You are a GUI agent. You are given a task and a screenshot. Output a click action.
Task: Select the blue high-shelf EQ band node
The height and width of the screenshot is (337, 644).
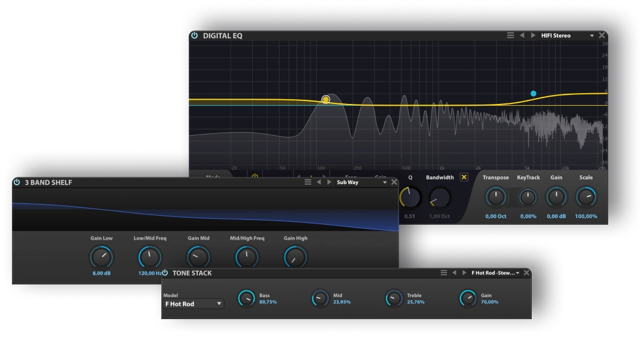click(533, 94)
